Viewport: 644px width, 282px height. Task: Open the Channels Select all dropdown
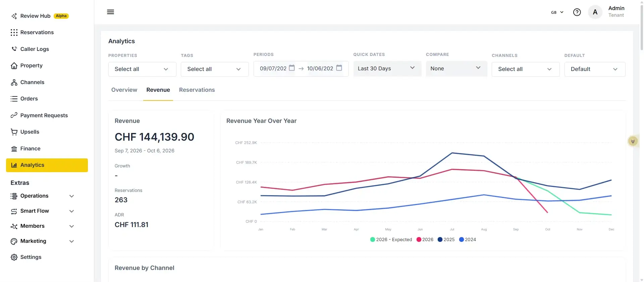point(526,69)
